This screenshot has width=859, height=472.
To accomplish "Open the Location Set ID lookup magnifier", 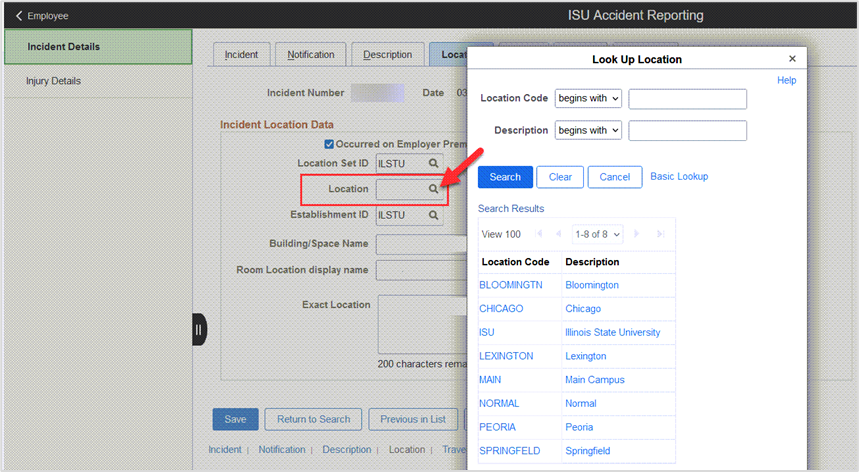I will [433, 163].
